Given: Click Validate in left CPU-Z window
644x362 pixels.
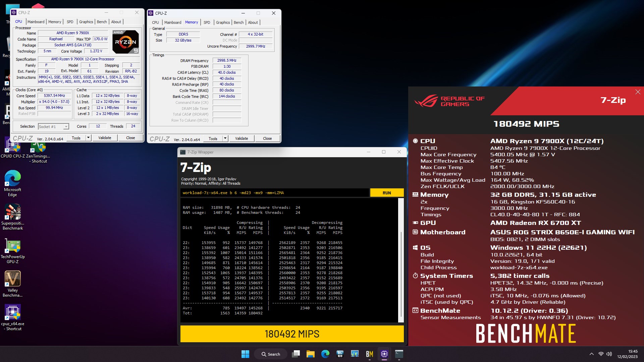Looking at the screenshot, I should click(x=105, y=138).
